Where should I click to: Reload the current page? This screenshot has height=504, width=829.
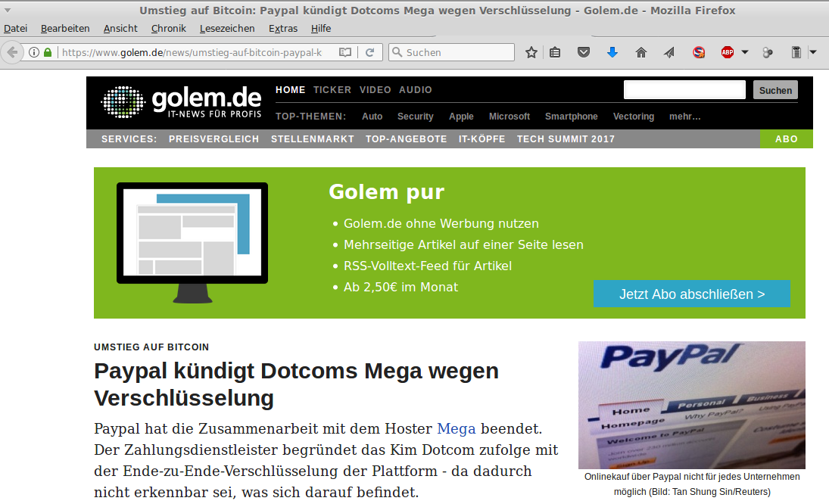[370, 52]
